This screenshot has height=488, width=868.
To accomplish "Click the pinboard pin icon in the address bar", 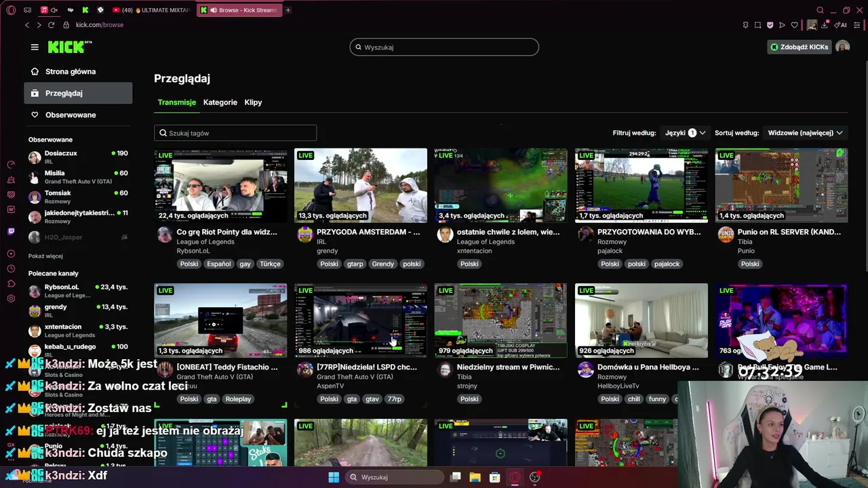I will coord(745,25).
